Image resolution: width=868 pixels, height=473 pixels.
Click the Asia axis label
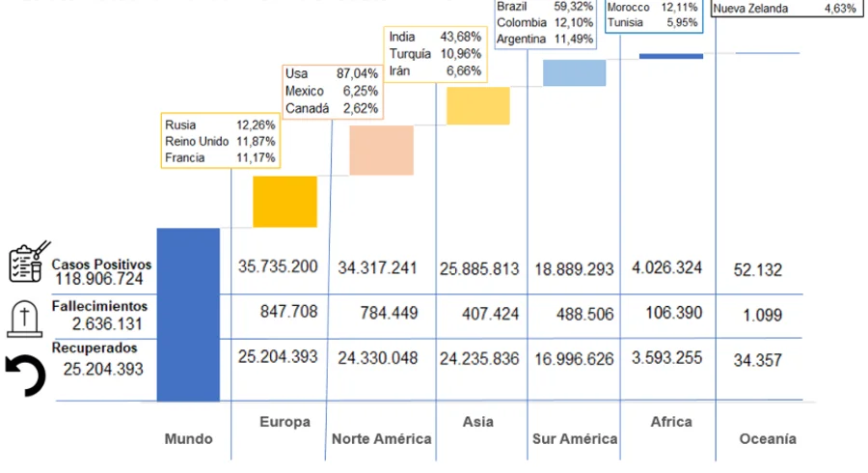coord(477,422)
